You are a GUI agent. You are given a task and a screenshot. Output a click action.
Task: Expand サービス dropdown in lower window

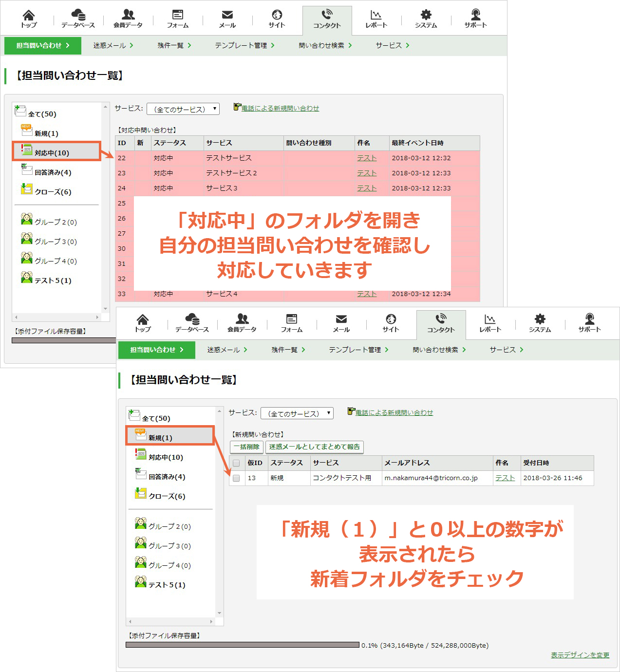coord(297,413)
